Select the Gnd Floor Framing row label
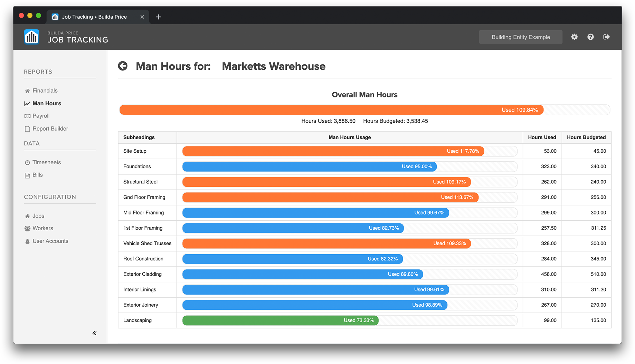 pos(144,197)
